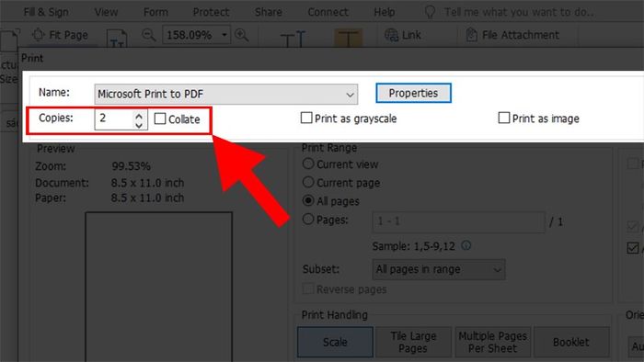Click the Sample info icon
This screenshot has height=362, width=644.
click(466, 245)
